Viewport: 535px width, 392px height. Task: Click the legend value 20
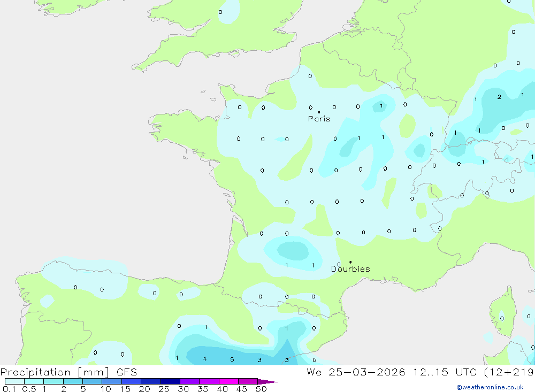[144, 389]
